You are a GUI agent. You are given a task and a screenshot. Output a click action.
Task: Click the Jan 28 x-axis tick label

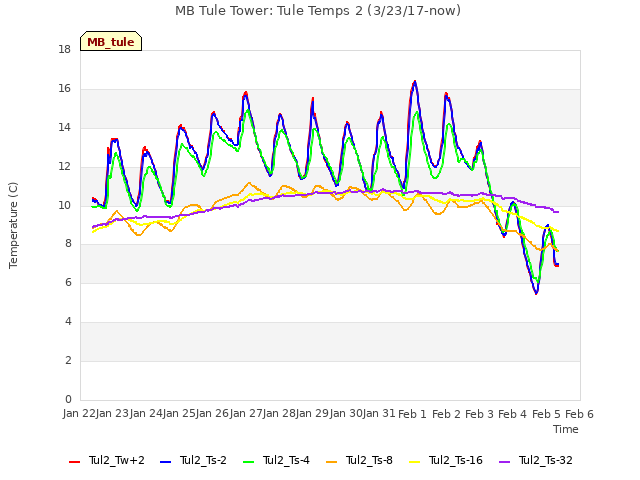(279, 414)
